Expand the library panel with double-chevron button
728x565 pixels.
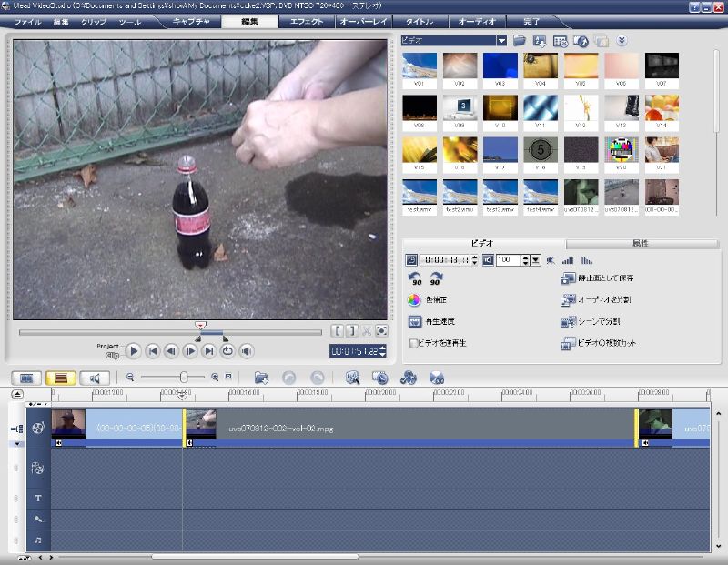click(622, 40)
